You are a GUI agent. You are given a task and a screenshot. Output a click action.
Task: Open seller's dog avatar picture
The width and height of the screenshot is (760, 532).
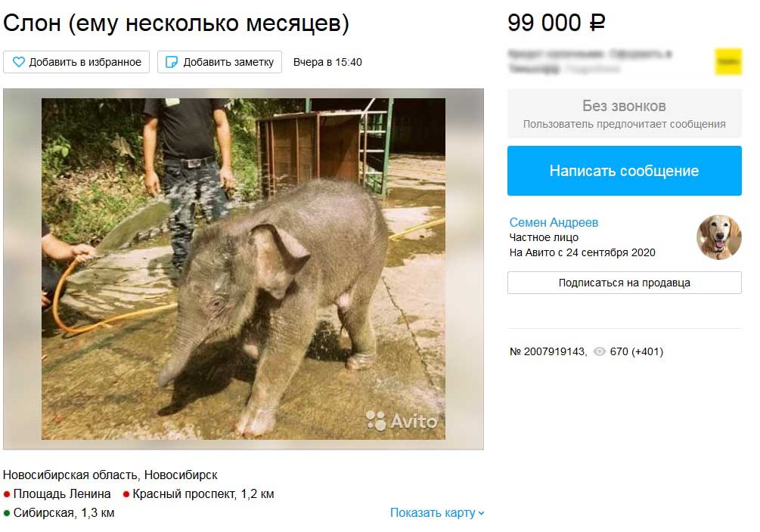[x=719, y=237]
